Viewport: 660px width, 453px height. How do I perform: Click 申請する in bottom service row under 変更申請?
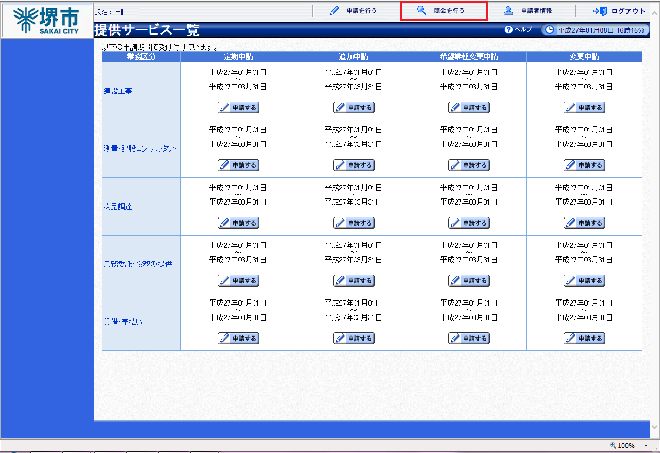point(584,338)
